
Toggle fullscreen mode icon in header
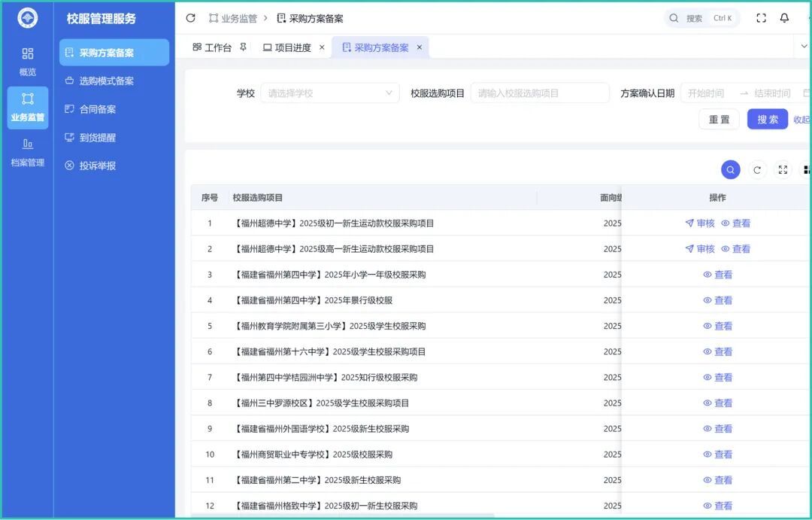tap(761, 18)
